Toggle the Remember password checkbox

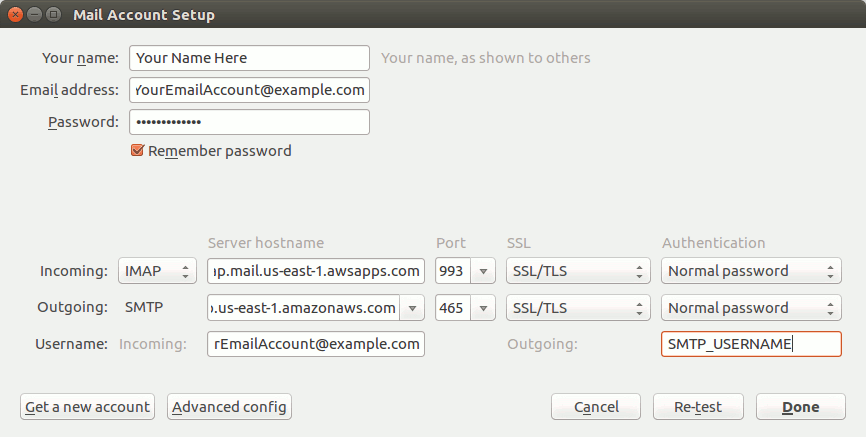pos(138,150)
